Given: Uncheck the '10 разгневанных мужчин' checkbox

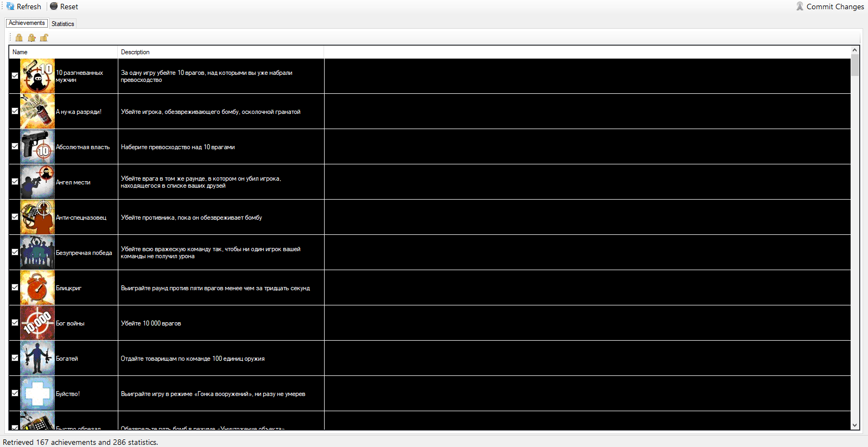Looking at the screenshot, I should [15, 76].
